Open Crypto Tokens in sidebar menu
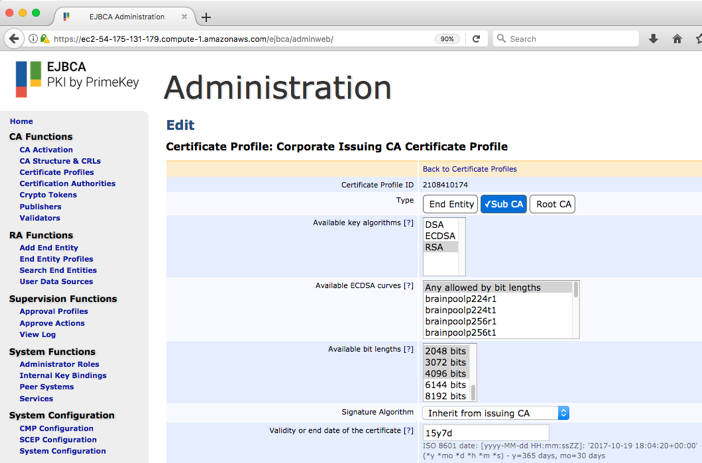Image resolution: width=702 pixels, height=463 pixels. 48,195
